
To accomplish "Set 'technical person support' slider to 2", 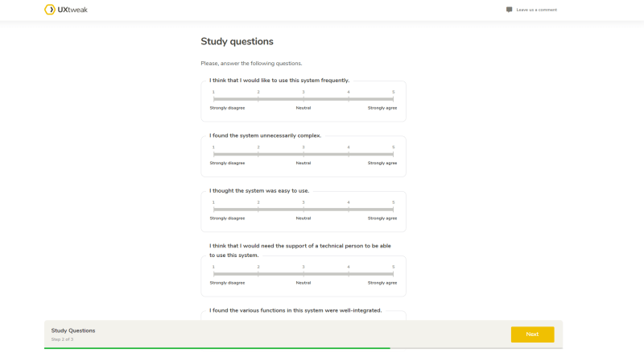I will pyautogui.click(x=258, y=274).
